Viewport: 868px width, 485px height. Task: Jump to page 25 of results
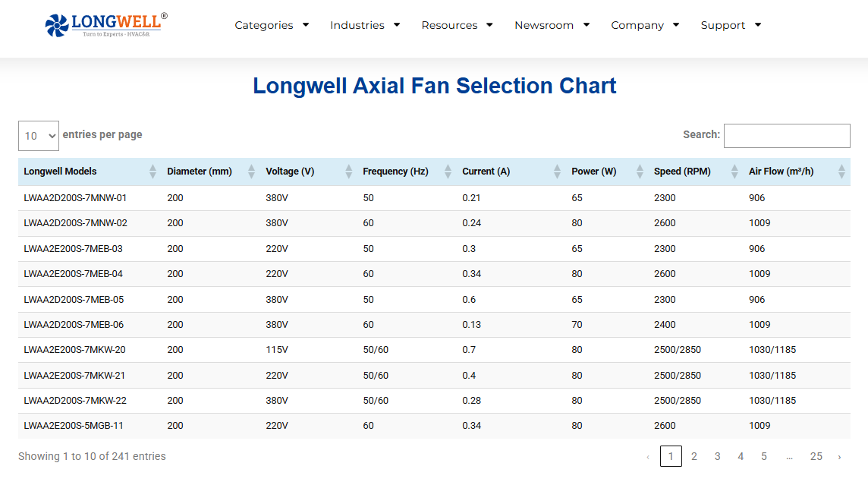click(x=816, y=456)
